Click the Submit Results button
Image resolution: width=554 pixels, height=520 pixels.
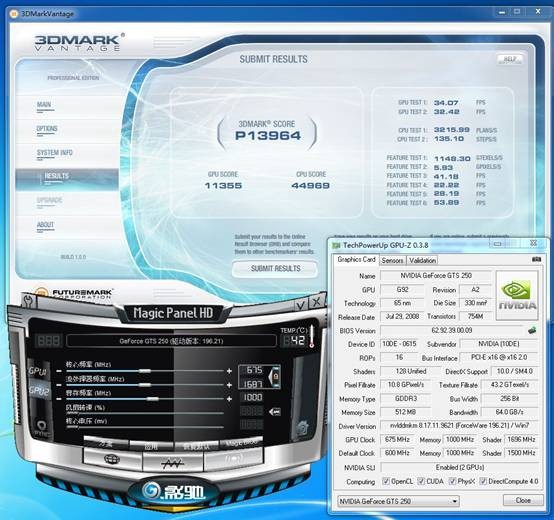point(275,269)
